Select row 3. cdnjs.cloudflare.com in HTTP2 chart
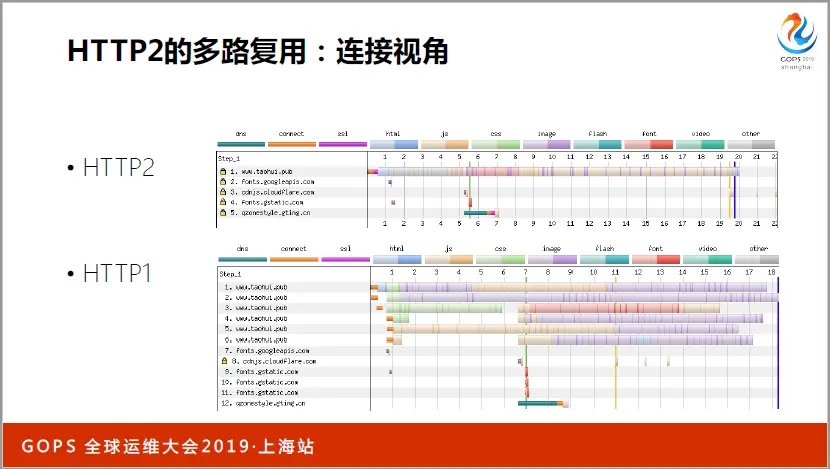Viewport: 830px width, 469px height. coord(497,192)
